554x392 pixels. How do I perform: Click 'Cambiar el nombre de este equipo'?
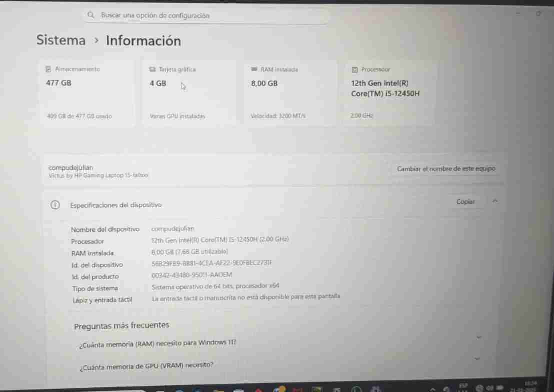click(446, 169)
